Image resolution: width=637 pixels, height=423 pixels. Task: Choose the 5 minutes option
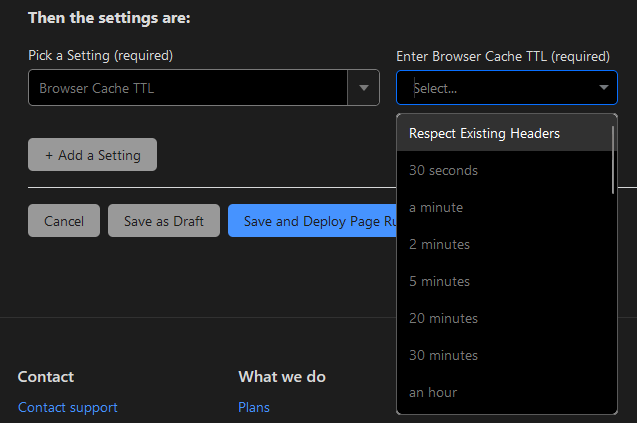coord(439,281)
